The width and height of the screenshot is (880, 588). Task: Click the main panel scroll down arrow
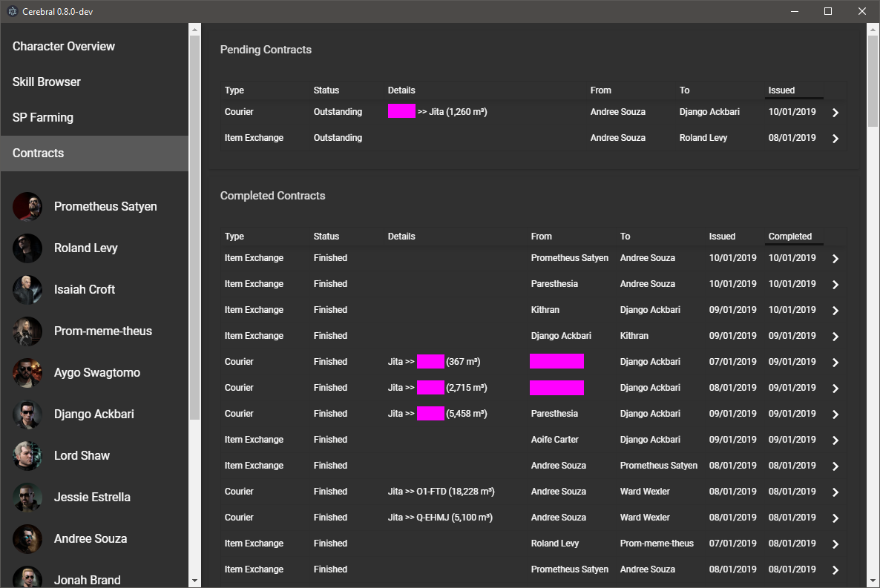click(873, 581)
